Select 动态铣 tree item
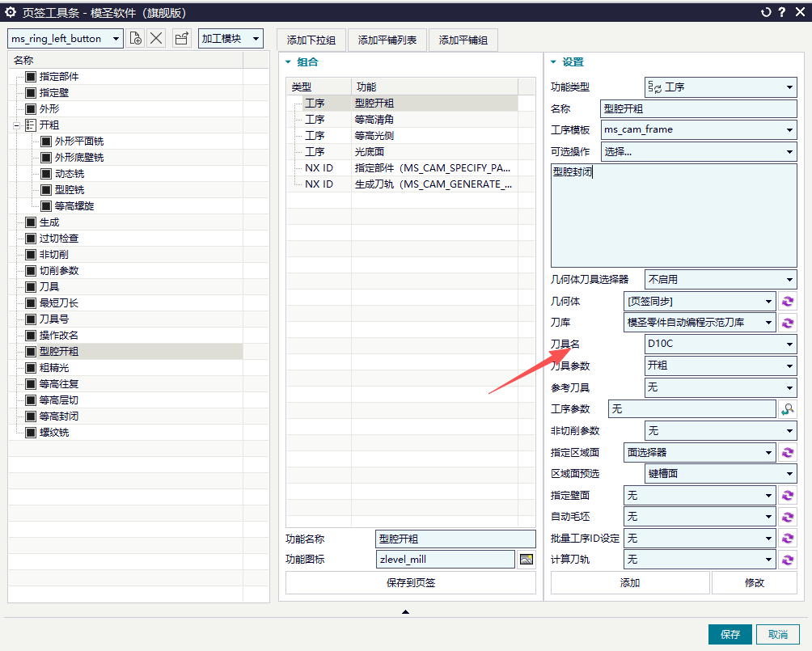 [70, 174]
